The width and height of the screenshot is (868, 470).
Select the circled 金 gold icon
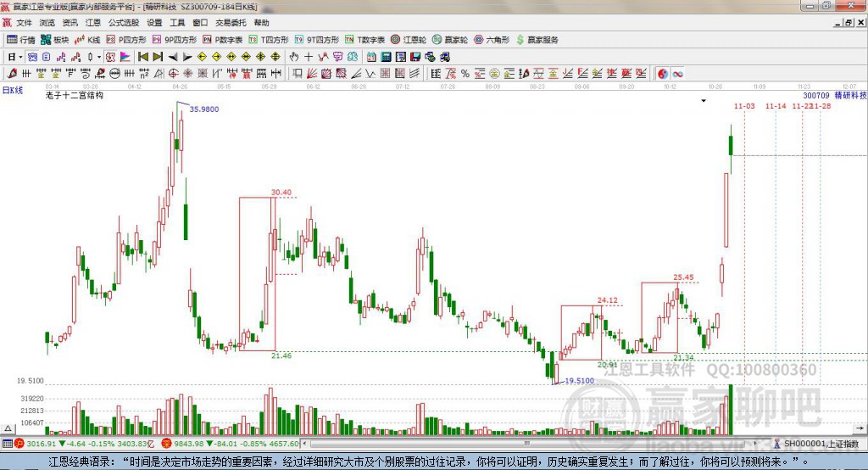(494, 73)
